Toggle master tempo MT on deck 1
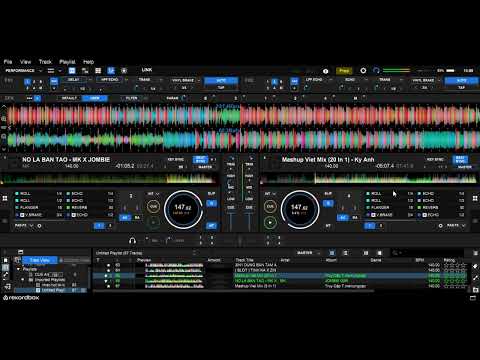 click(211, 226)
